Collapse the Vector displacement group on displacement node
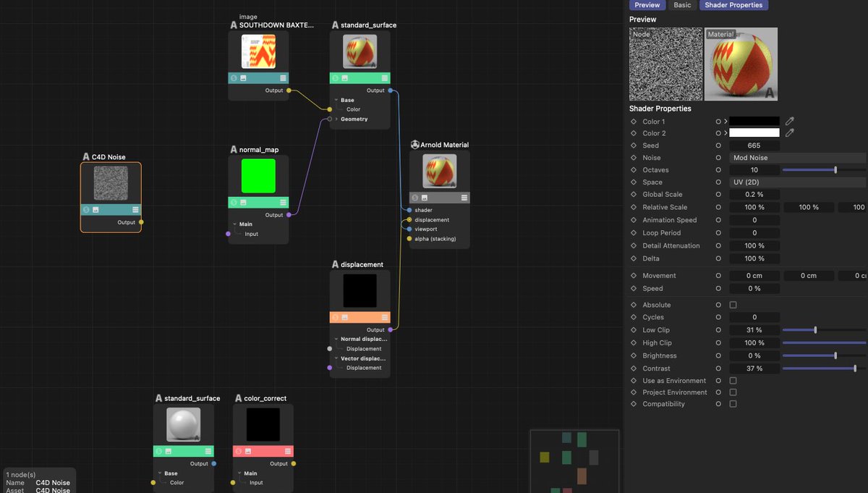Screen dimensions: 868x493 pos(336,358)
